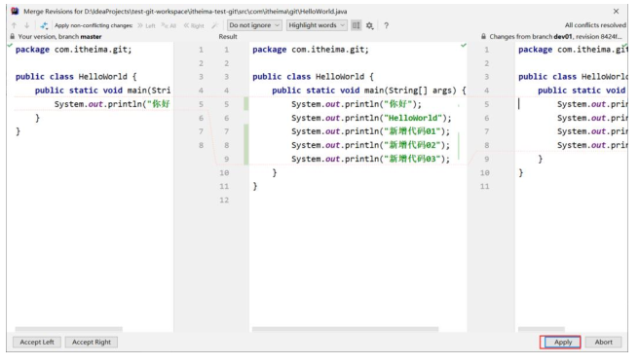Image resolution: width=639 pixels, height=364 pixels.
Task: Click line number 12 in Result gutter
Action: (x=224, y=200)
